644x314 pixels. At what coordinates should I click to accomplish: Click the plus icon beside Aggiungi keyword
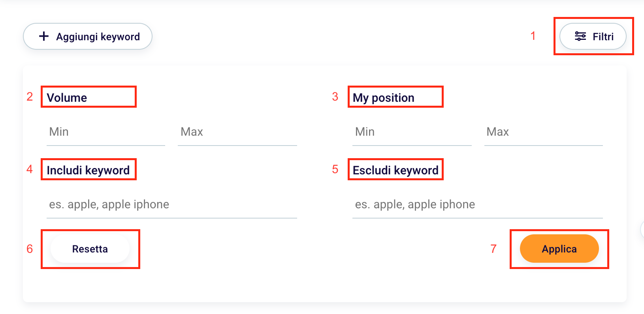(x=44, y=36)
